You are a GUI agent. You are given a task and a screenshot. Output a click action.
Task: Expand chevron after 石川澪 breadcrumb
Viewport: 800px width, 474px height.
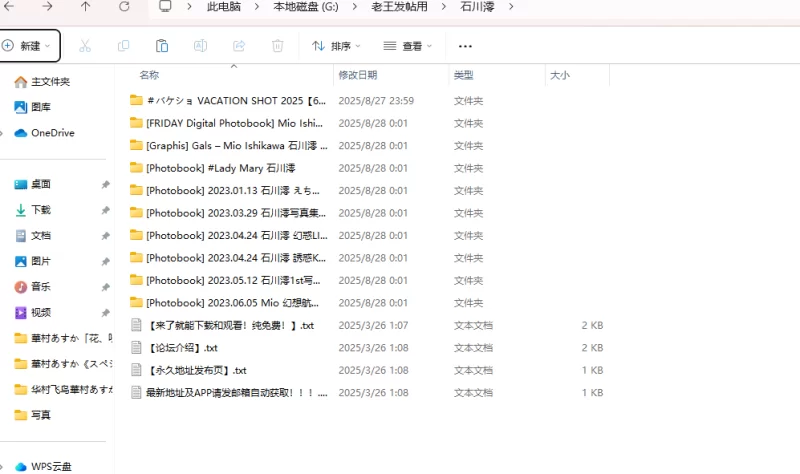511,7
